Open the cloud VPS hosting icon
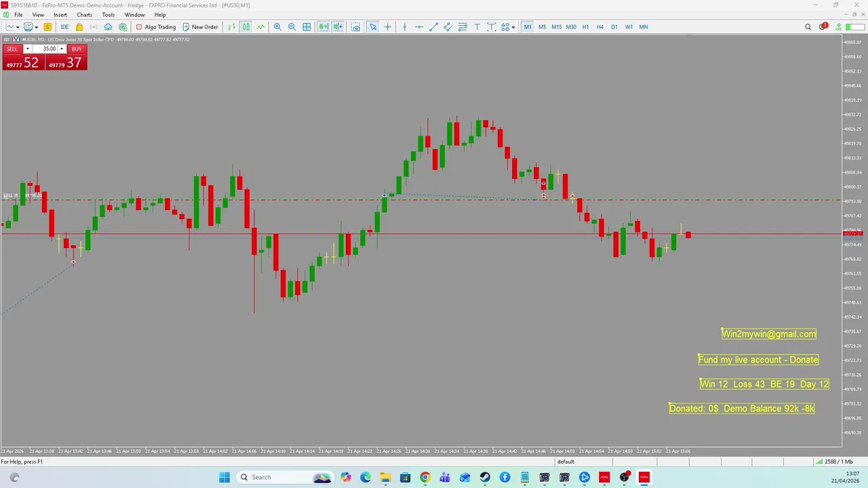 tap(108, 27)
